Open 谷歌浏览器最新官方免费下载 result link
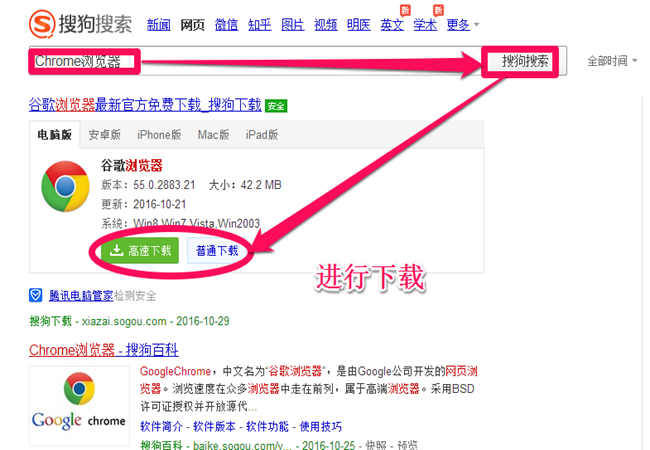The height and width of the screenshot is (450, 650). pos(145,105)
